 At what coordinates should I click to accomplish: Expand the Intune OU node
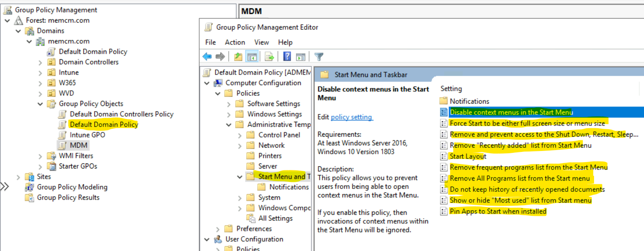pos(40,73)
